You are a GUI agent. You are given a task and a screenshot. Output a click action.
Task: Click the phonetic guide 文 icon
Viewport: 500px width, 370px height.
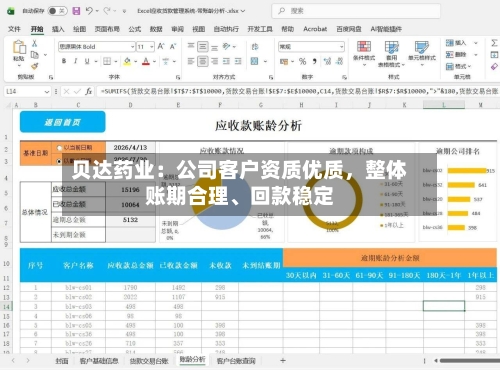[166, 61]
